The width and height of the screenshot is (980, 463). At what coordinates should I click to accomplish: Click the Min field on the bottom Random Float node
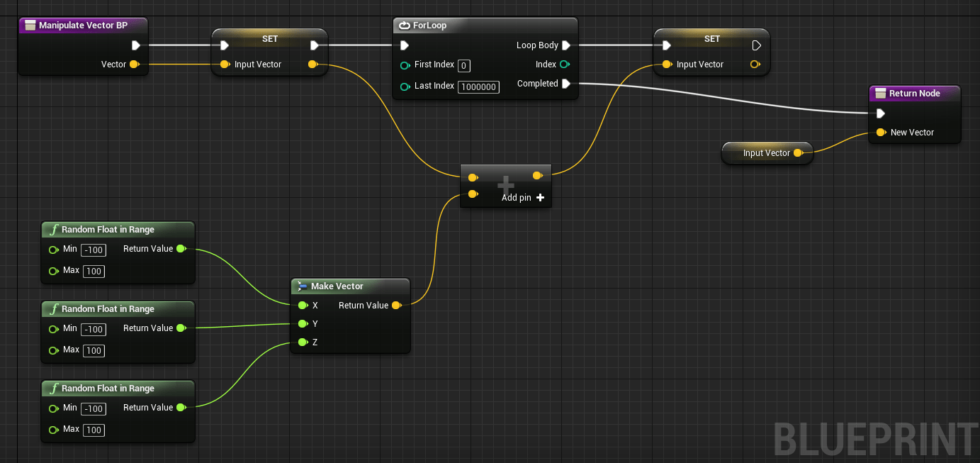click(93, 408)
